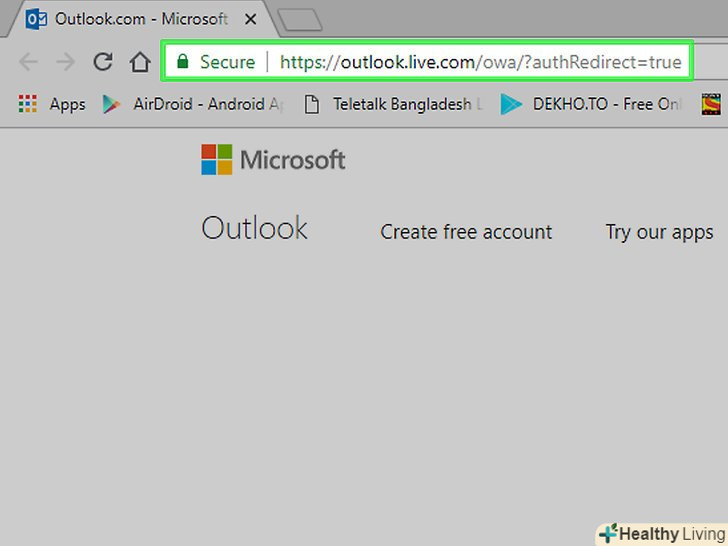Click the Microsoft four-square logo

coord(216,159)
